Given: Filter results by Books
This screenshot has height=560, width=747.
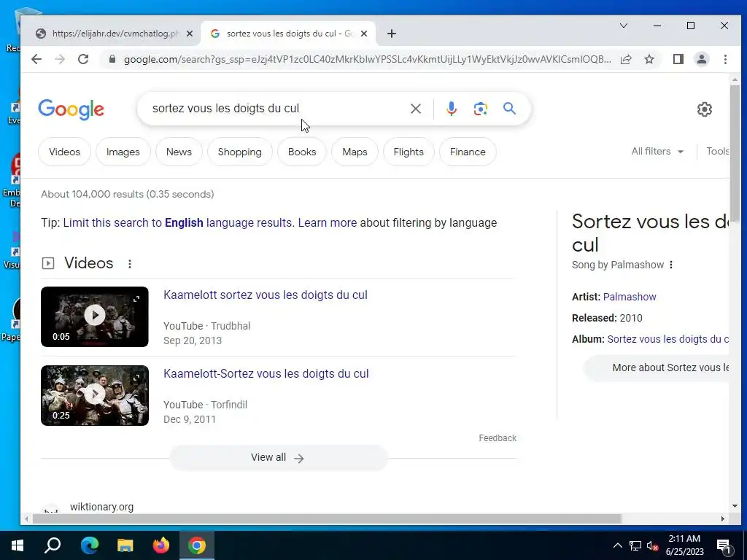Looking at the screenshot, I should click(302, 152).
